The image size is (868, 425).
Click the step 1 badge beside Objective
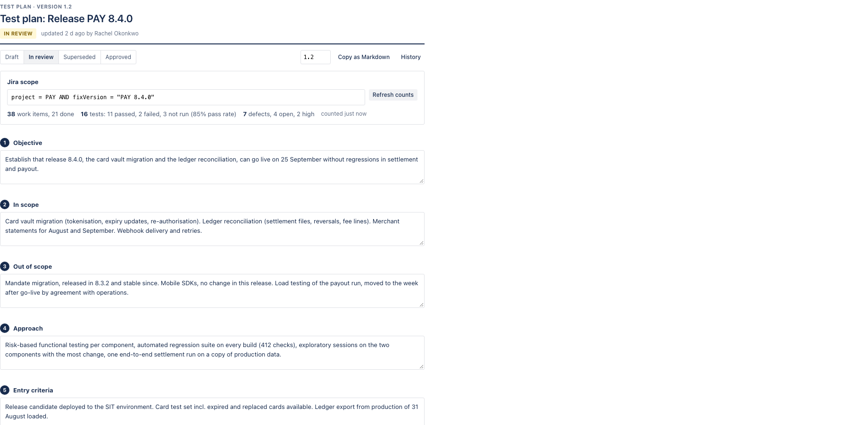pyautogui.click(x=5, y=143)
